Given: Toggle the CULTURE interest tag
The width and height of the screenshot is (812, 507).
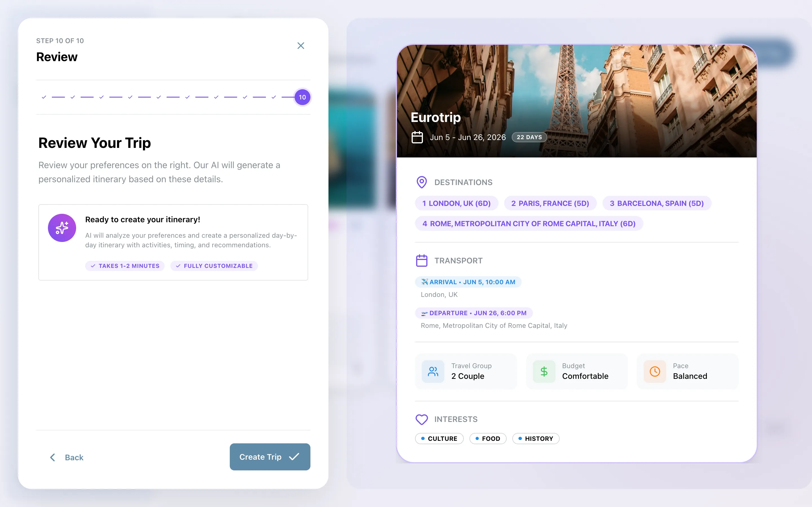Looking at the screenshot, I should coord(439,438).
